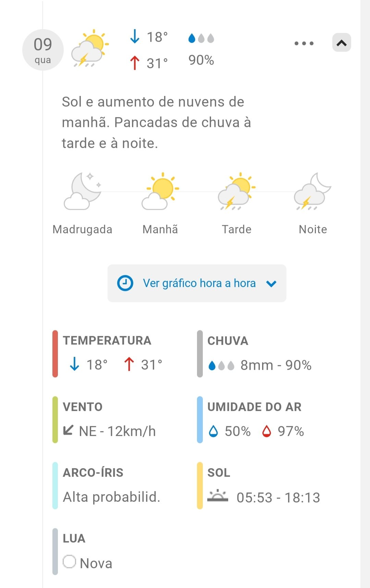Click the sunrise icon under SOL
370x588 pixels.
(218, 496)
